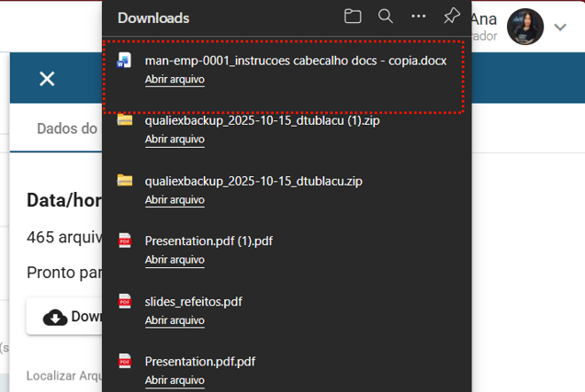Viewport: 585px width, 392px height.
Task: Select the slides_refeitos.pdf file name
Action: tap(194, 301)
